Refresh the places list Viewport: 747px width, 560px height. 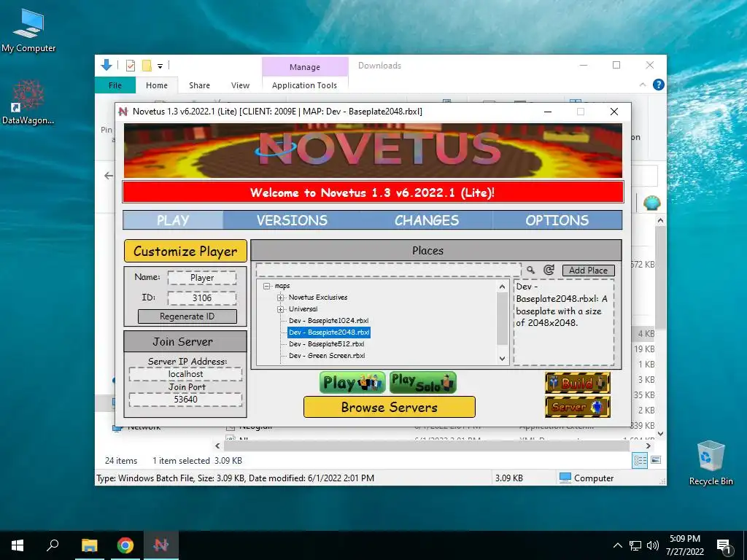point(549,270)
